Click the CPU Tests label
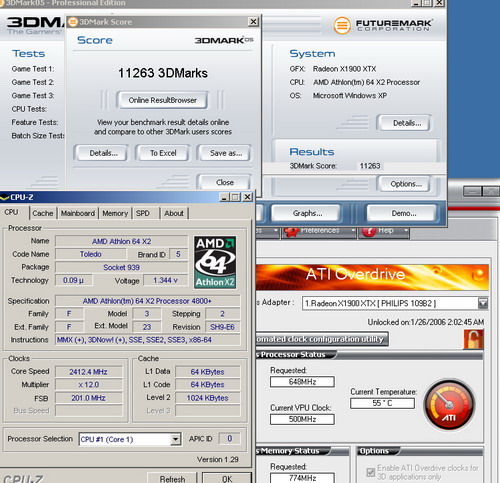This screenshot has height=483, width=500. coord(29,109)
